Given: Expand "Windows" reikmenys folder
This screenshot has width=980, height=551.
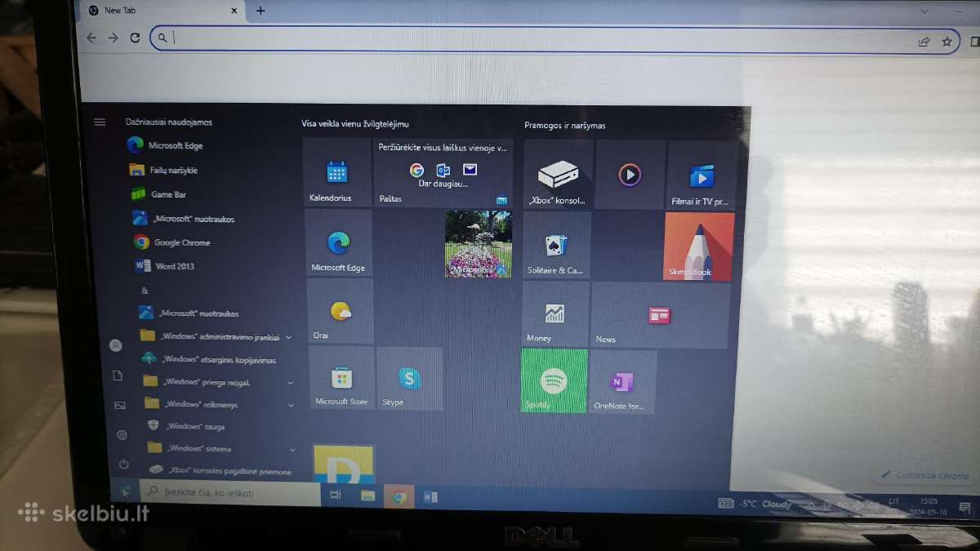Looking at the screenshot, I should [x=220, y=404].
